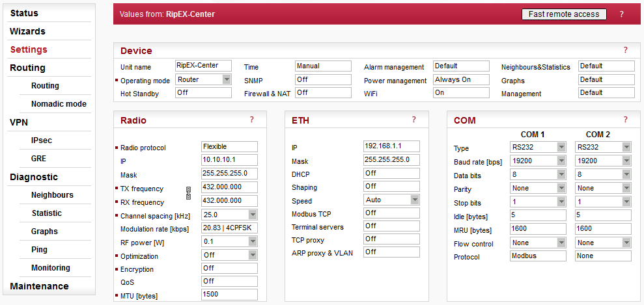Expand the Channel spacing dropdown
The image size is (644, 305).
coord(253,215)
